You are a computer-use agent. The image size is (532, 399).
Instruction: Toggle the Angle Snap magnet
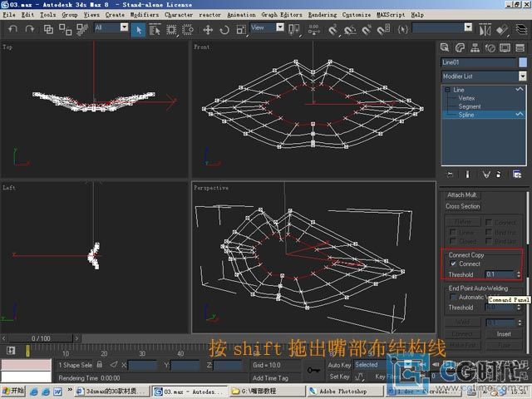coord(350,30)
